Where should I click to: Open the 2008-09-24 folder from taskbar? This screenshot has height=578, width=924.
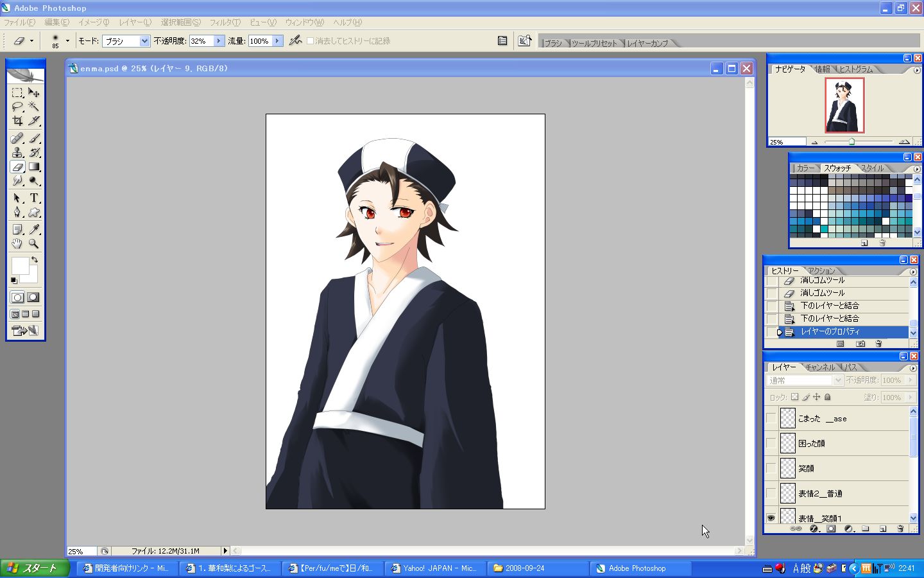(537, 568)
